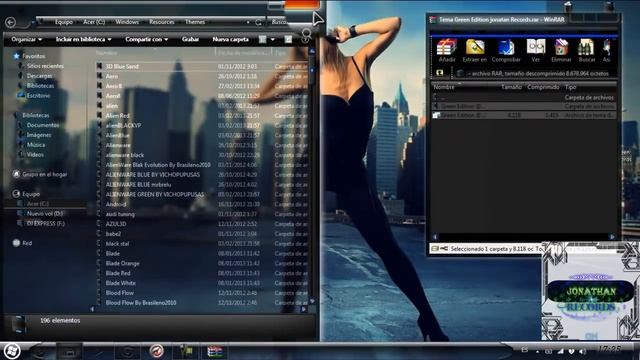
Task: Open the view options dropdown arrow
Action: pyautogui.click(x=273, y=39)
